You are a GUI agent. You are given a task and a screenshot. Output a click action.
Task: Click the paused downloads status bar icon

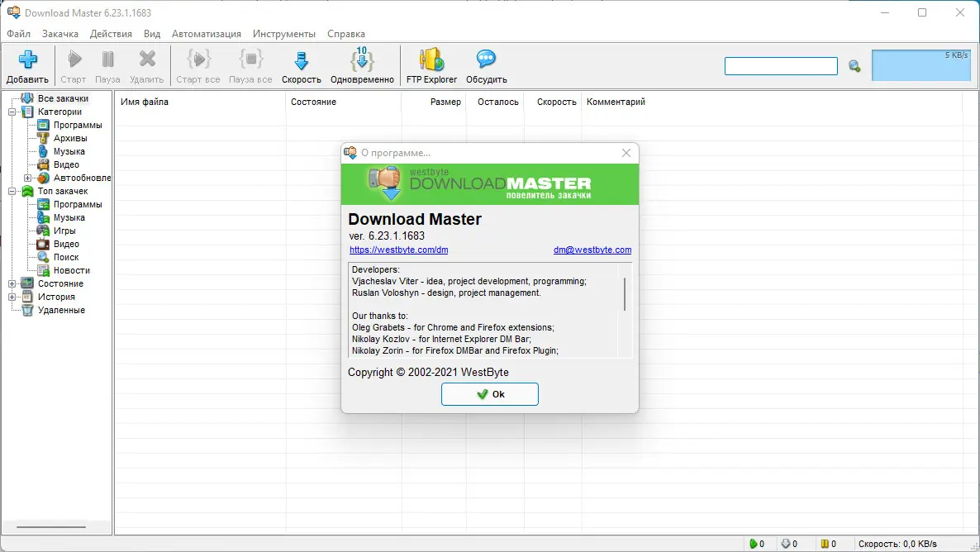click(x=825, y=544)
